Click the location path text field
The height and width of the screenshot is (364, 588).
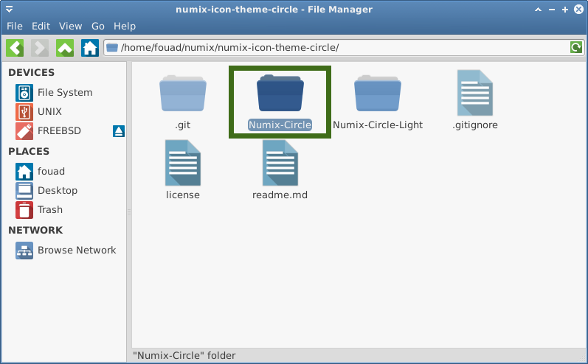pyautogui.click(x=344, y=48)
